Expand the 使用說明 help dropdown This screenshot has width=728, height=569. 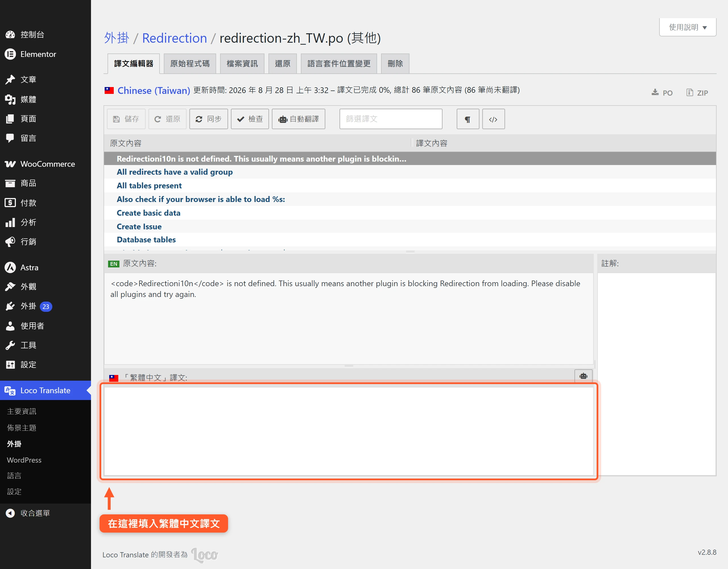688,27
